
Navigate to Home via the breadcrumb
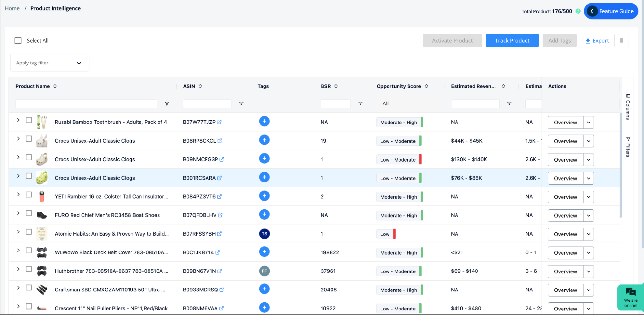pyautogui.click(x=12, y=8)
